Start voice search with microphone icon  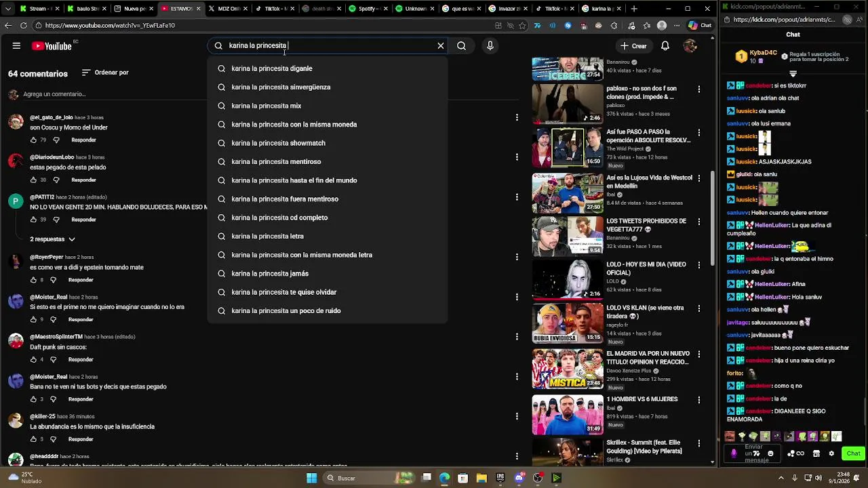(x=490, y=46)
